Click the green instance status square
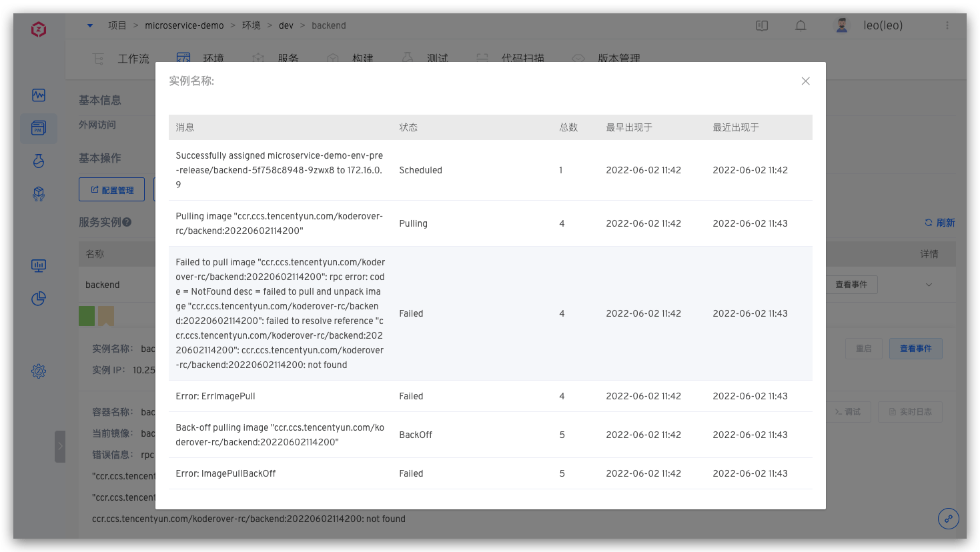 coord(87,316)
